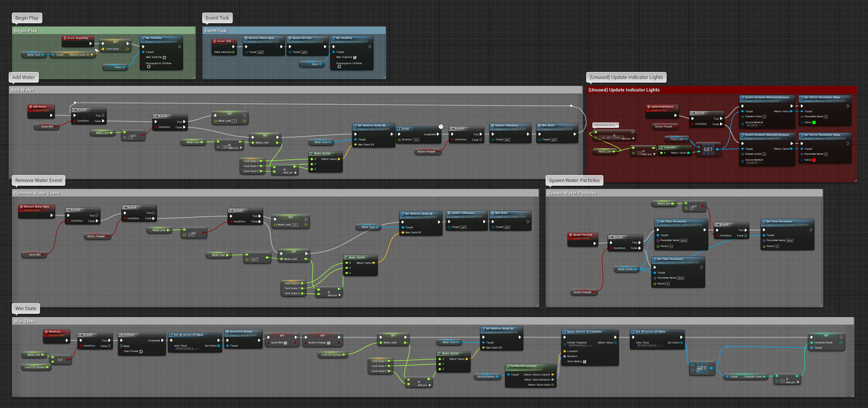
Task: Toggle Auto Destroy checkbox on Spawn Emitter node
Action: [585, 361]
